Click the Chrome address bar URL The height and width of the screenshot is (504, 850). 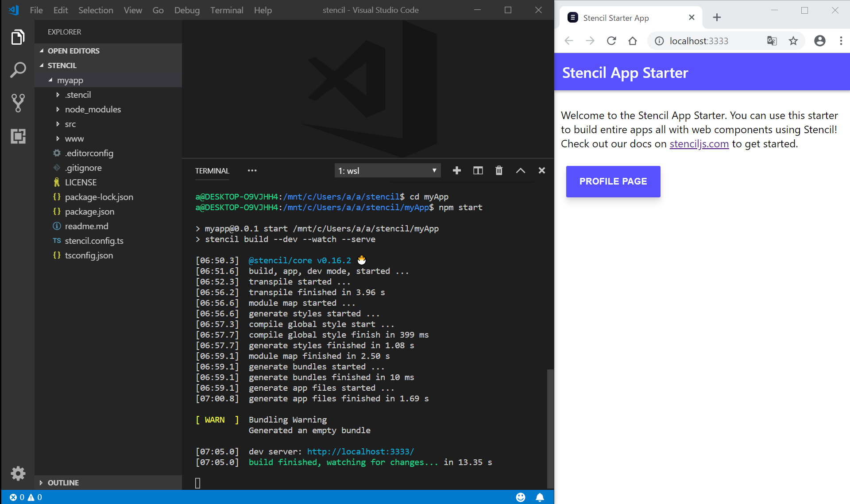pos(699,41)
